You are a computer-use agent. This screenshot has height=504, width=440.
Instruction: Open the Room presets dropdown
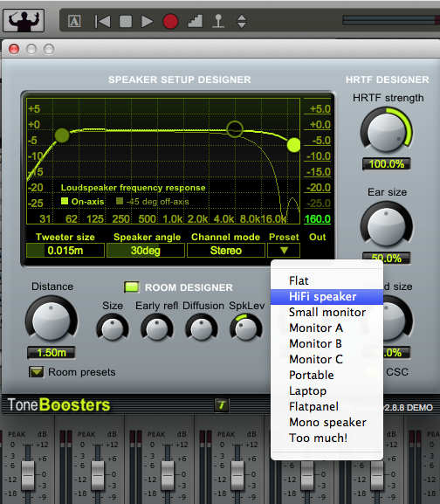pyautogui.click(x=37, y=372)
